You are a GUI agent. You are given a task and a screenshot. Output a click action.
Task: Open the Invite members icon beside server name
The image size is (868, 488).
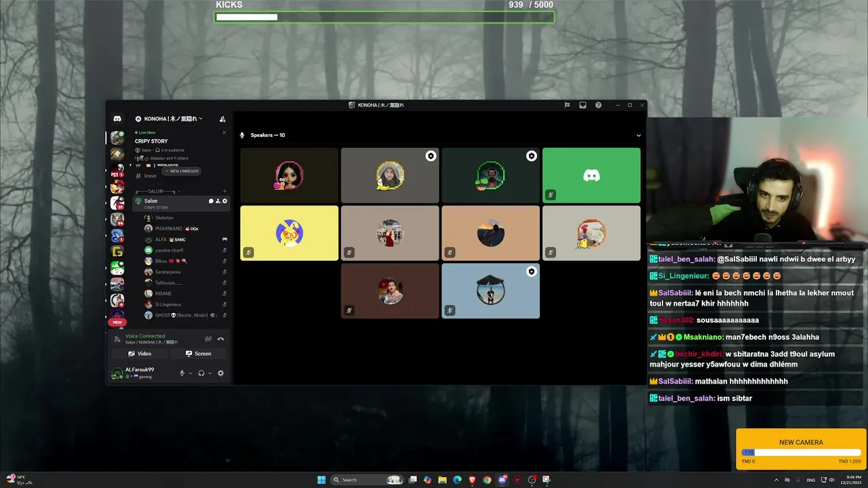coord(222,119)
